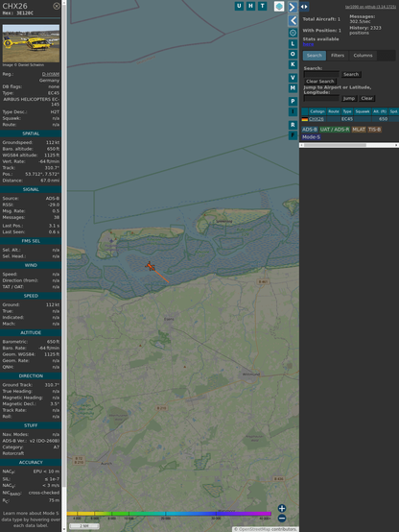Close the CHX26 aircraft info panel
The image size is (399, 532).
click(57, 6)
